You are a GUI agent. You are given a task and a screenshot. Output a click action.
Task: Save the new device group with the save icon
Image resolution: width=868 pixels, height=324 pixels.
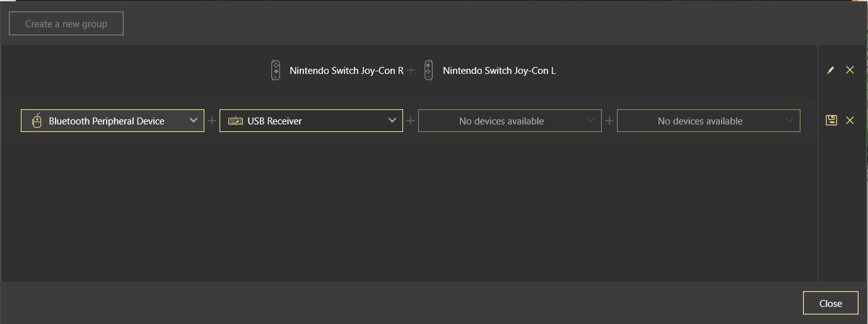pos(831,120)
